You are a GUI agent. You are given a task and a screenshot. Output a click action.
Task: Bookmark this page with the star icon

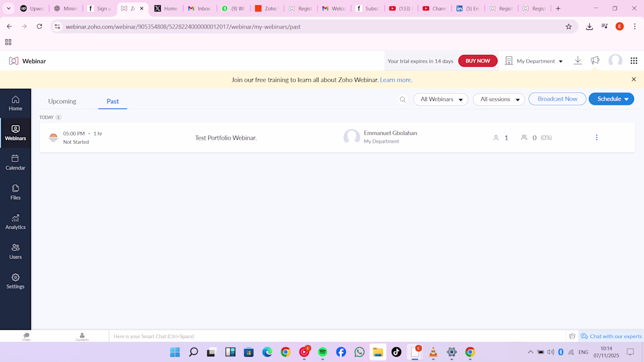point(568,27)
